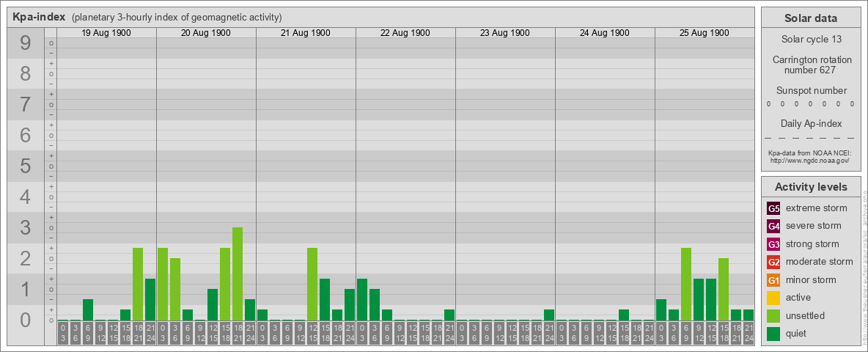Click the 25 Aug 15–18h light green bar
This screenshot has height=352, width=868.
click(723, 290)
